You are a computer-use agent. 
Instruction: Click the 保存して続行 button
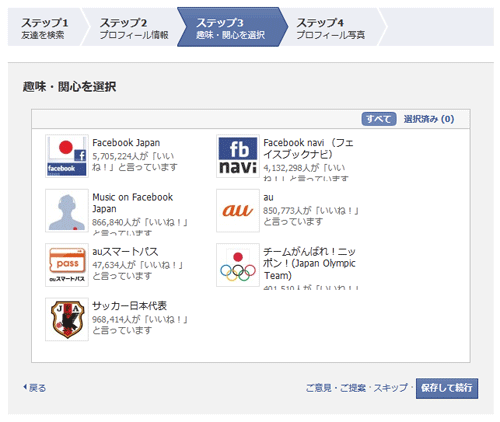(x=447, y=388)
